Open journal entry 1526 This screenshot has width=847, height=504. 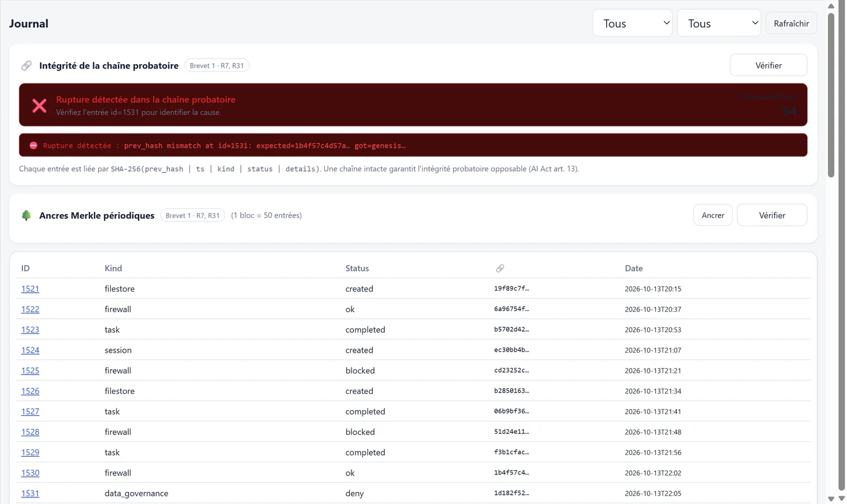tap(30, 391)
